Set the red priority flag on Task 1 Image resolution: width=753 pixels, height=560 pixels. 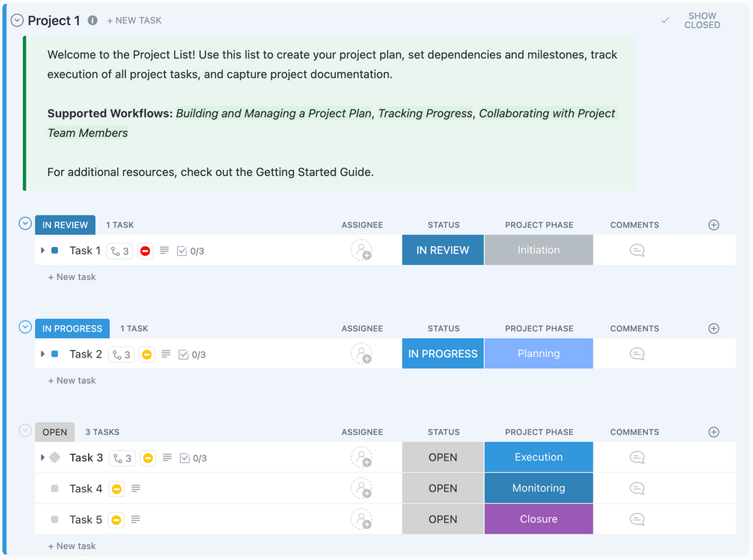coord(147,251)
